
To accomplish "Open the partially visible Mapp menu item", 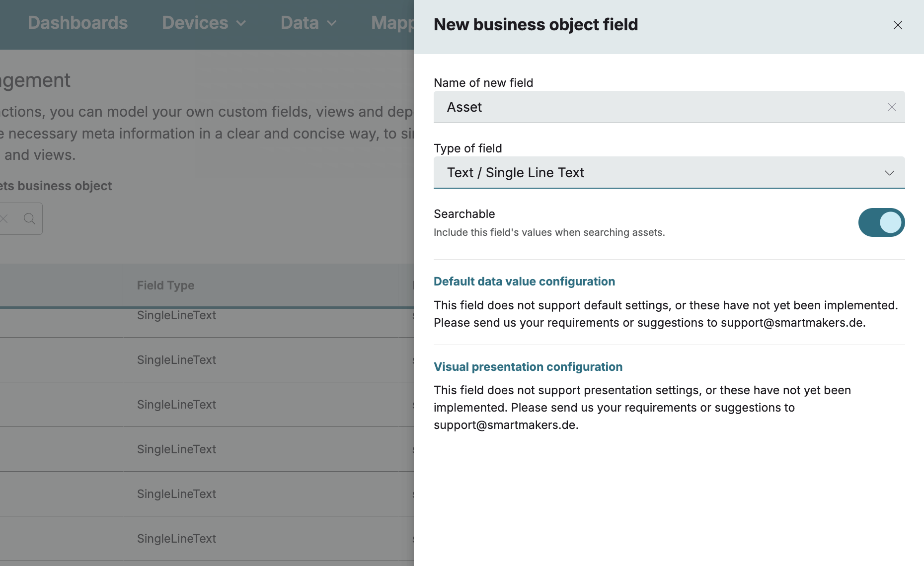I will [x=392, y=23].
